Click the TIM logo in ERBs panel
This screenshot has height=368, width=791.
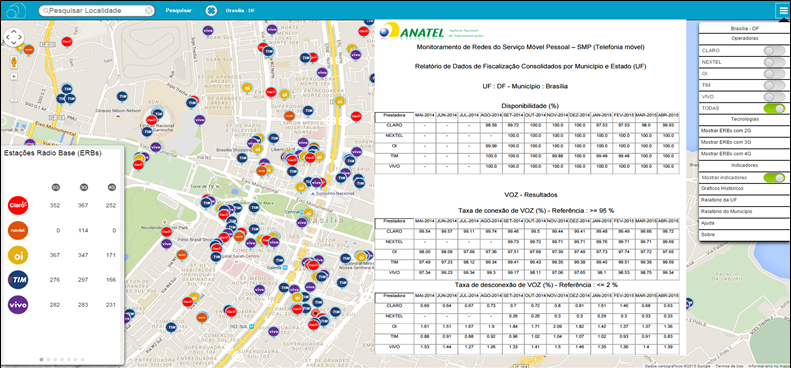(x=18, y=280)
